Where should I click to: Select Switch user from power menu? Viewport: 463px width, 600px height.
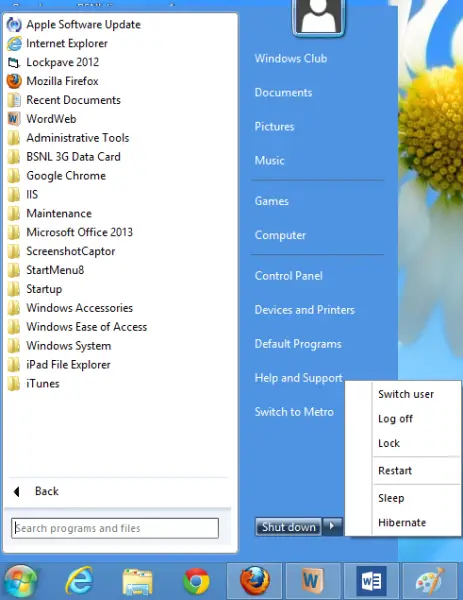point(406,394)
